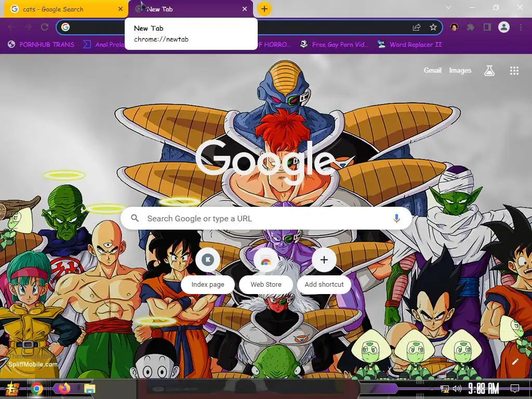Image resolution: width=532 pixels, height=399 pixels.
Task: Open Chrome from the taskbar
Action: click(37, 389)
